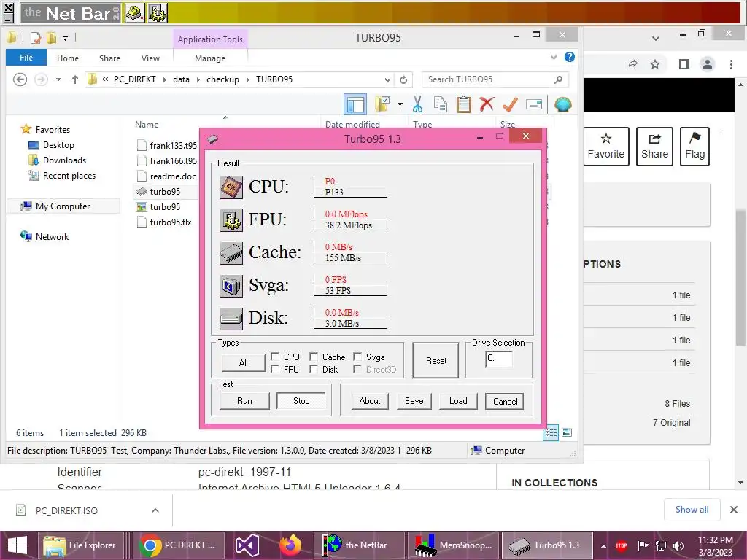This screenshot has width=747, height=560.
Task: Click the Svga monitor icon
Action: tap(231, 286)
